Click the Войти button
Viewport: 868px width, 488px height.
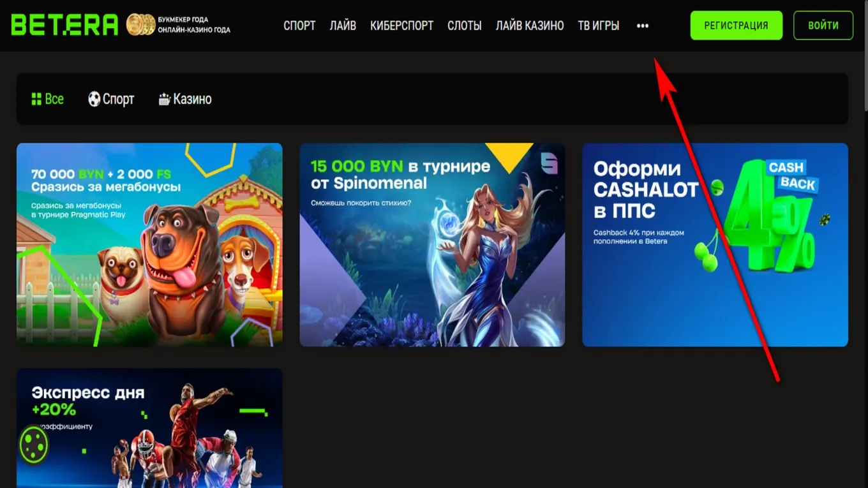pyautogui.click(x=823, y=26)
